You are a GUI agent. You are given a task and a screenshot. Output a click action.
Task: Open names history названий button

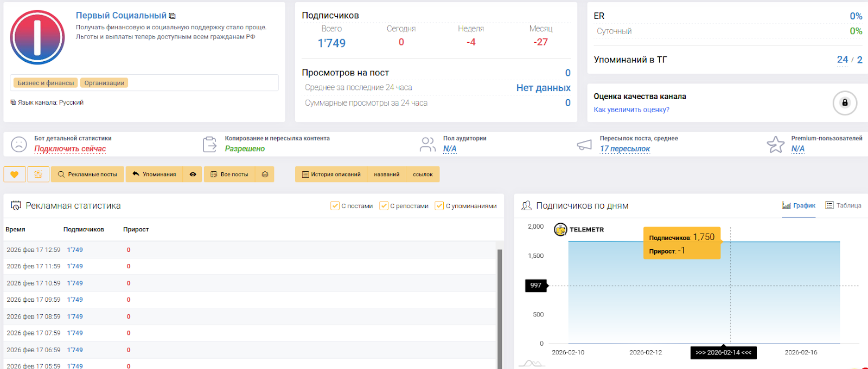click(x=387, y=174)
